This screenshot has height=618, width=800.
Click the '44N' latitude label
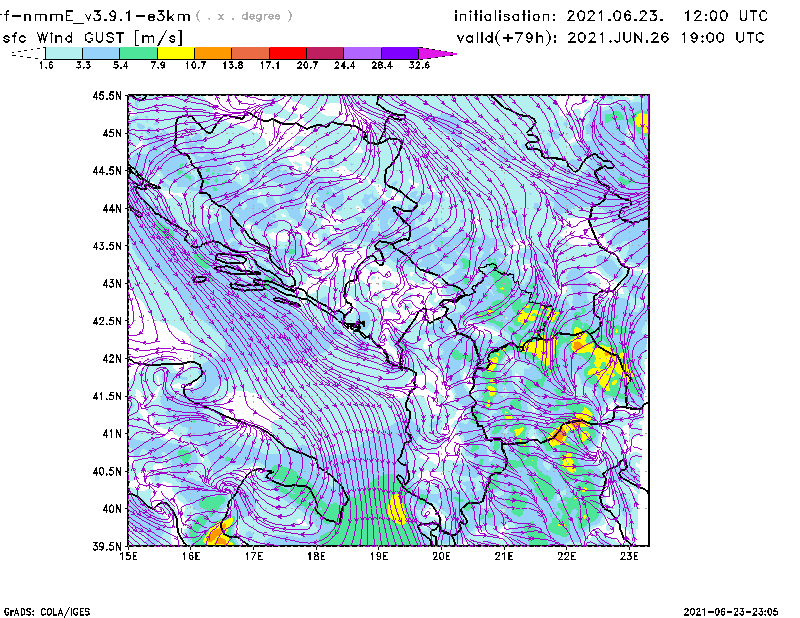click(x=112, y=208)
